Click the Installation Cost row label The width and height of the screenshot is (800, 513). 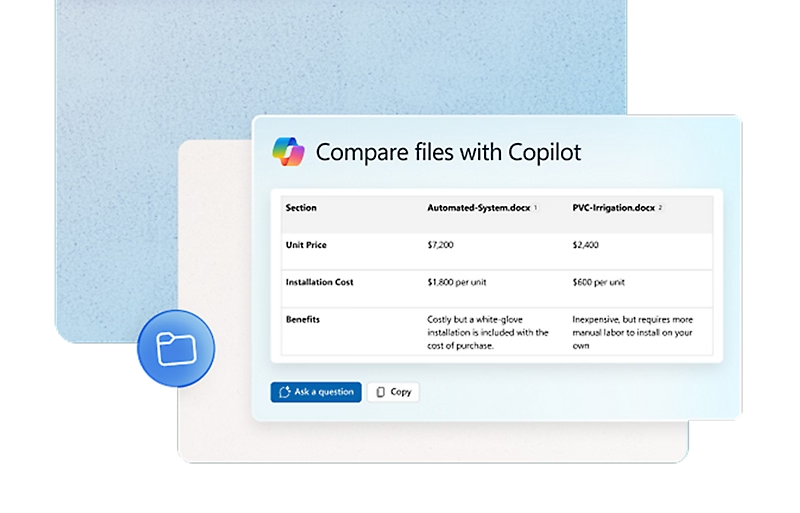point(319,282)
